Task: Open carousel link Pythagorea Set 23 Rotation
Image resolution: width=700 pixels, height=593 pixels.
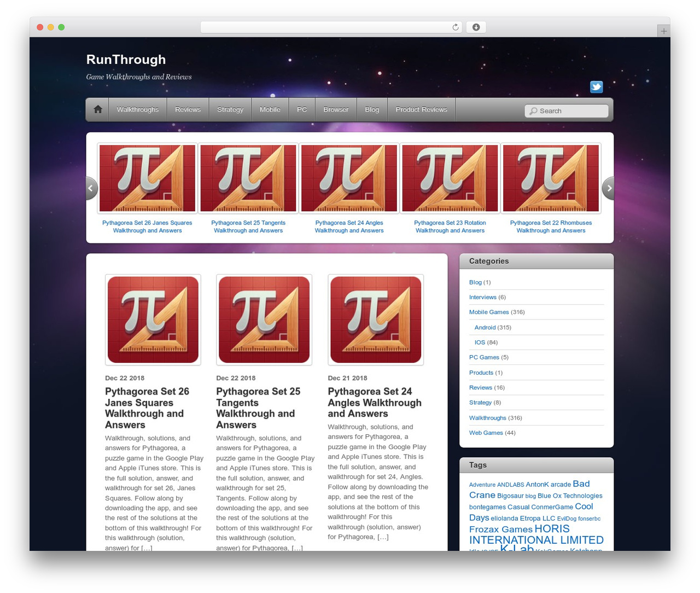Action: [x=450, y=226]
